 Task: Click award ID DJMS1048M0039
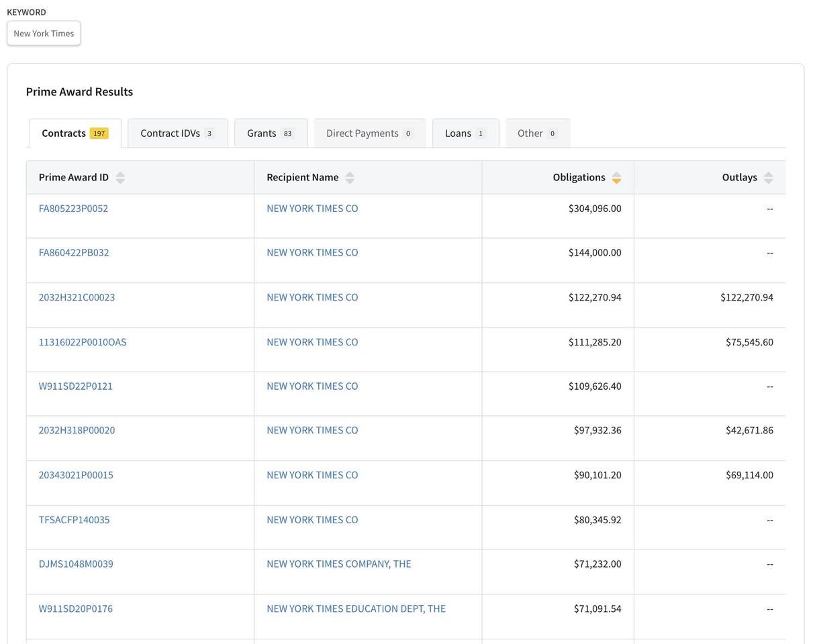point(76,564)
